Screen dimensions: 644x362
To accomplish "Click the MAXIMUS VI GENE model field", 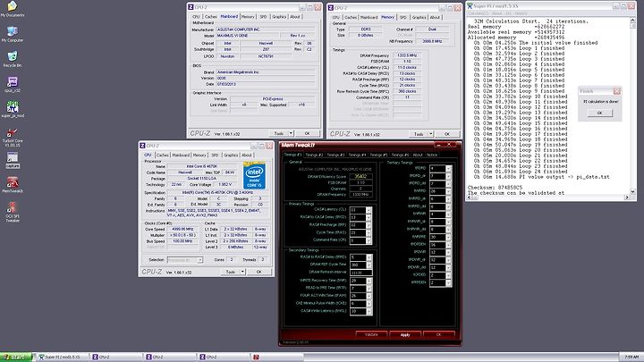I will 248,36.
